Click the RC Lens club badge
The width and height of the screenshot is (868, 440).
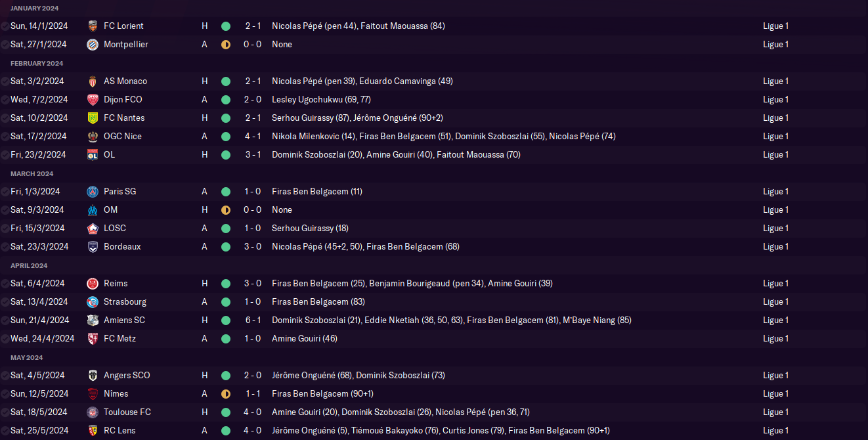click(93, 431)
